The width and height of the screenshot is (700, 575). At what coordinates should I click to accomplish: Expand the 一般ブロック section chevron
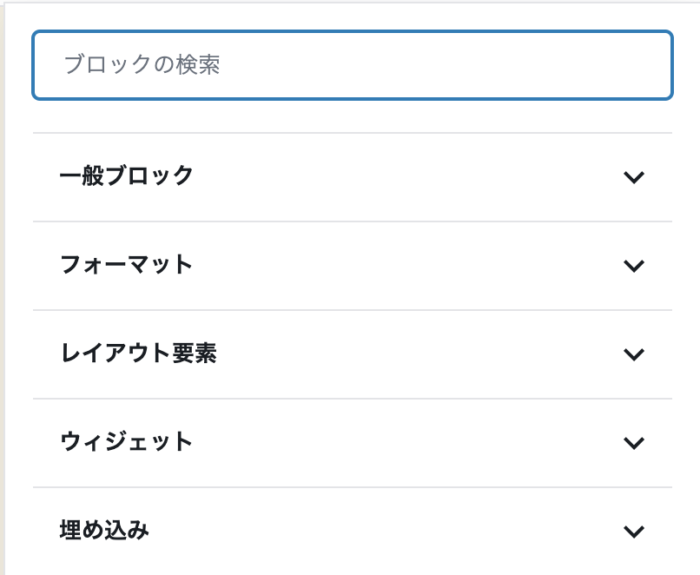633,177
